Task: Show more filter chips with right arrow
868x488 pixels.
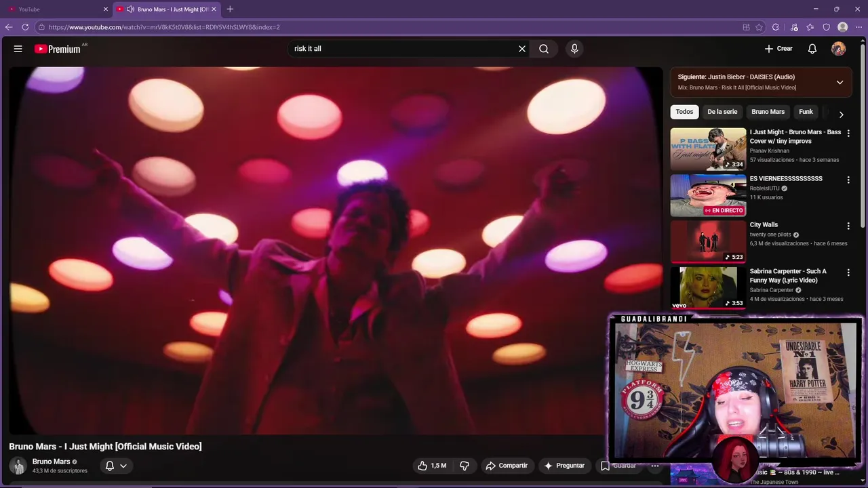Action: click(841, 114)
